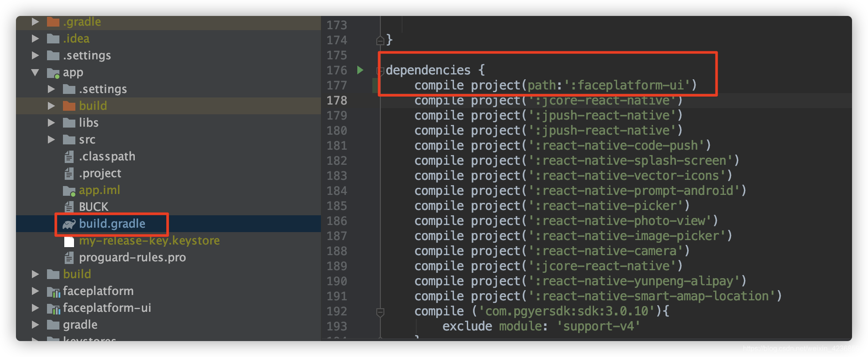Expand the .gradle folder arrow
Image resolution: width=868 pixels, height=357 pixels.
tap(35, 22)
